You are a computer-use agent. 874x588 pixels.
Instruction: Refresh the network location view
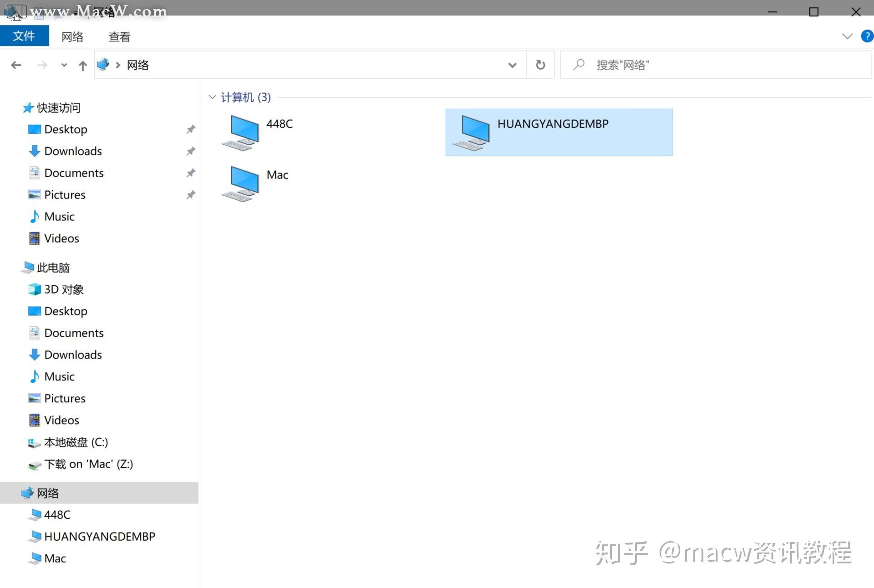pyautogui.click(x=540, y=65)
